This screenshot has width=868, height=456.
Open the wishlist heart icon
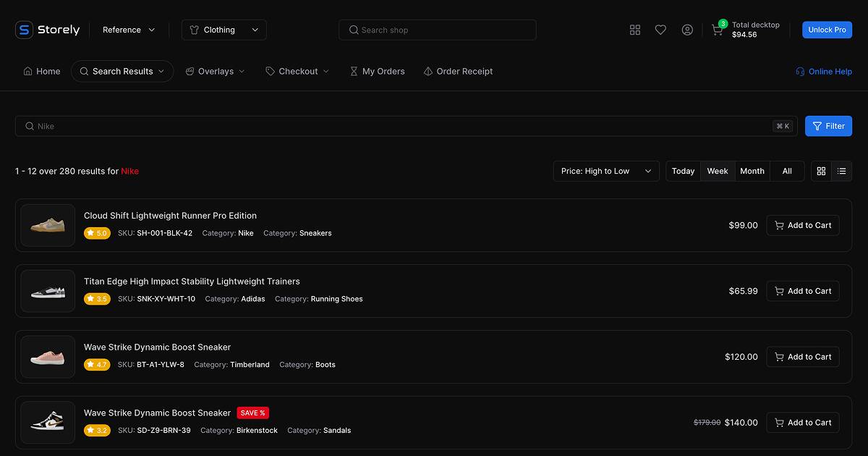pyautogui.click(x=660, y=30)
